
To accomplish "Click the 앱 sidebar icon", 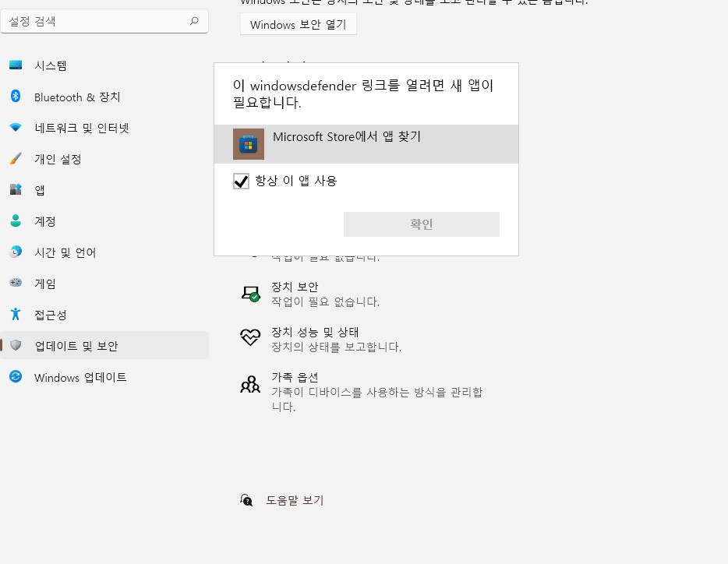I will tap(16, 189).
